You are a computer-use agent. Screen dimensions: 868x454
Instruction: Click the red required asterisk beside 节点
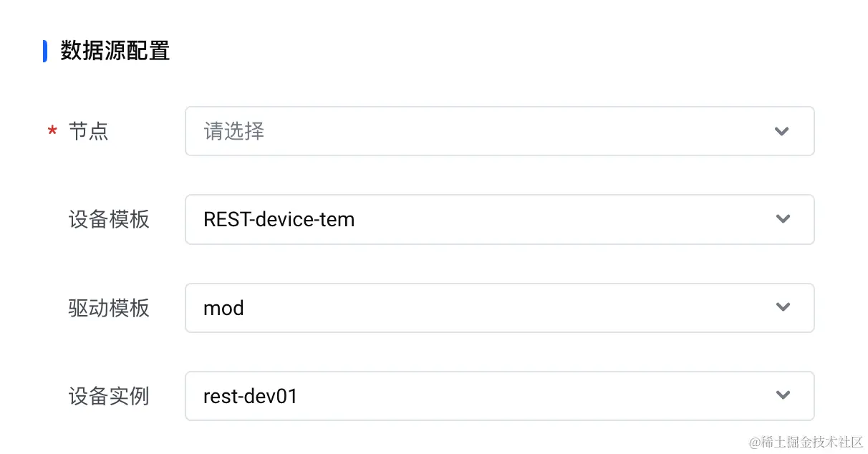52,132
